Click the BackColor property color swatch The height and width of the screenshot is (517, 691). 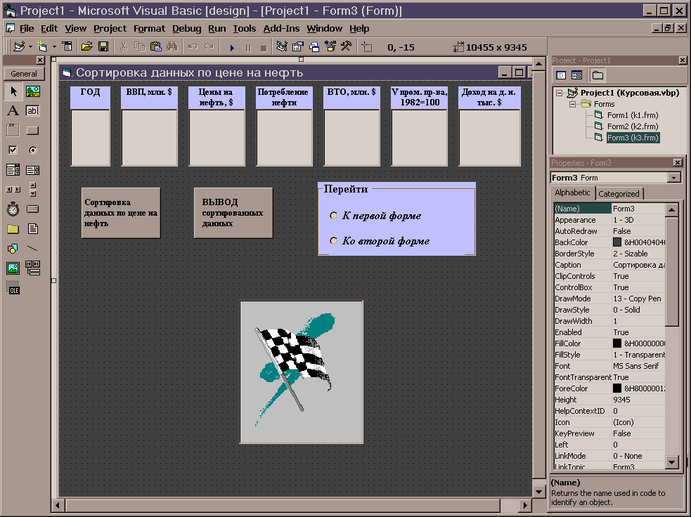point(617,242)
